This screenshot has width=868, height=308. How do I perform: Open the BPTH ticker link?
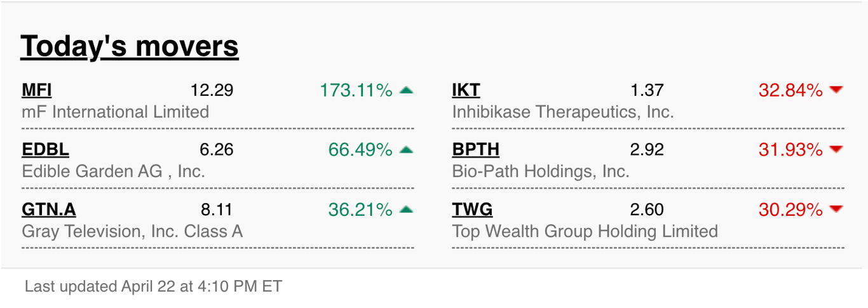click(x=475, y=150)
